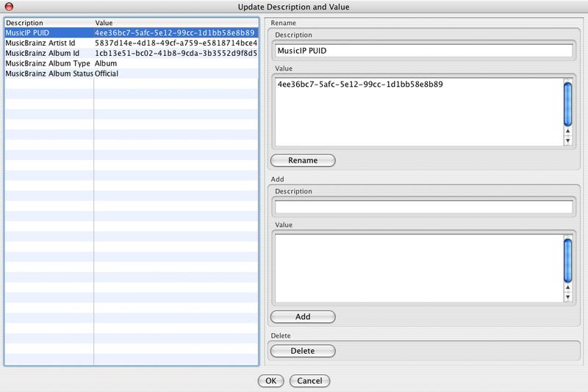588x392 pixels.
Task: Sort by the Value column header
Action: click(x=176, y=23)
